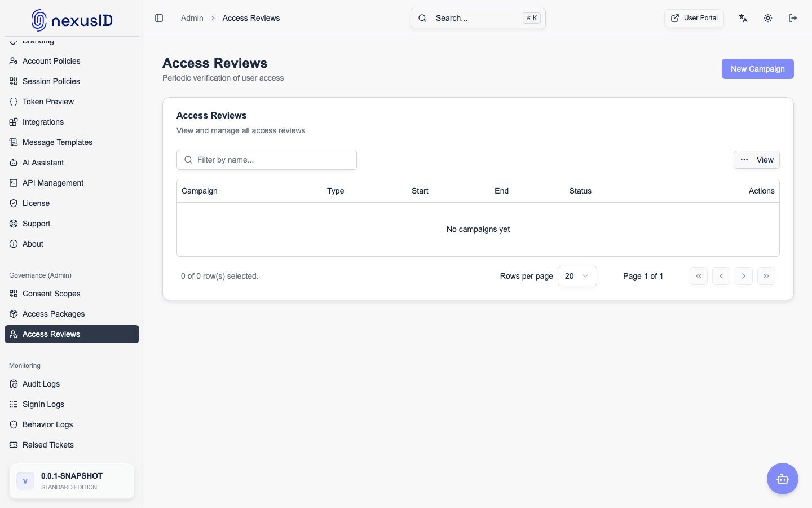Open Behavior Logs page
This screenshot has width=812, height=508.
pos(72,424)
